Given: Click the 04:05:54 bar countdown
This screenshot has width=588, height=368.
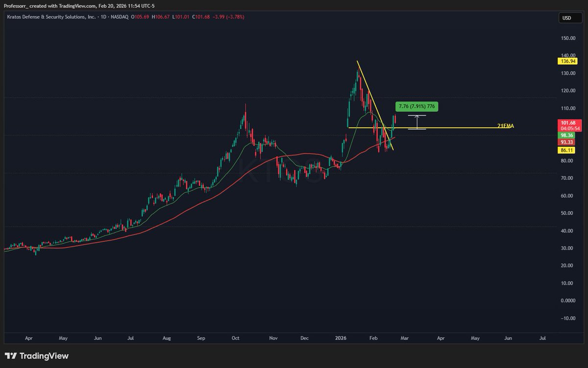Looking at the screenshot, I should click(569, 128).
